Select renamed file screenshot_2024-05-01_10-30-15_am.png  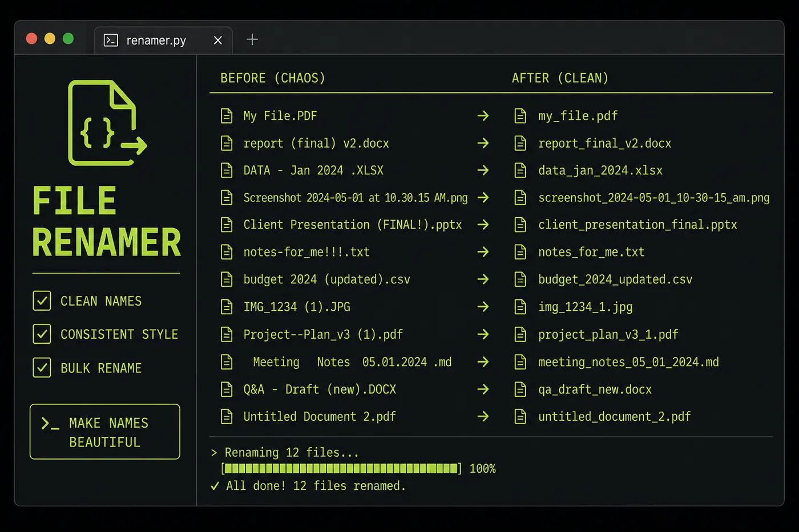(654, 198)
